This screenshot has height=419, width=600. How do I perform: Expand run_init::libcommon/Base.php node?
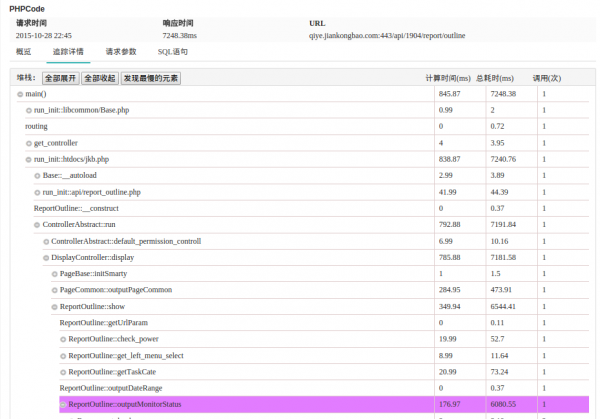[29, 110]
